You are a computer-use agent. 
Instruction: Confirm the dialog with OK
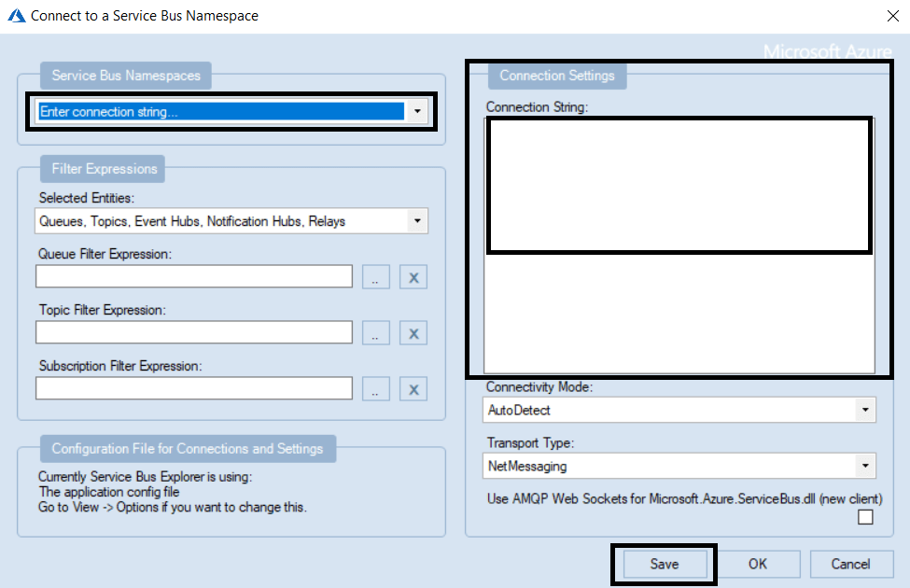[759, 564]
